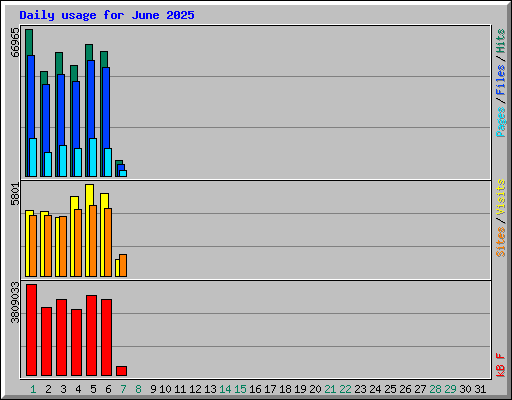Viewport: 512px width, 400px height.
Task: Click the blue files bar for day 6
Action: coord(106,107)
